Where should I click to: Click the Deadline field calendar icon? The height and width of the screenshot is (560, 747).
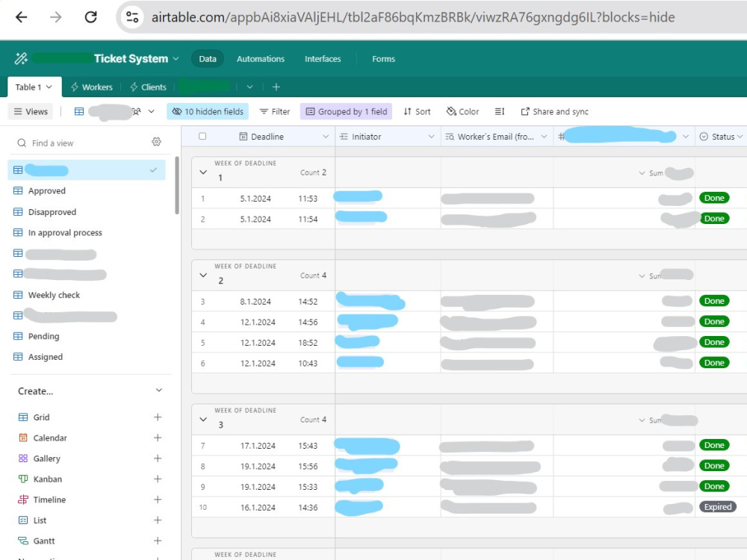(243, 137)
